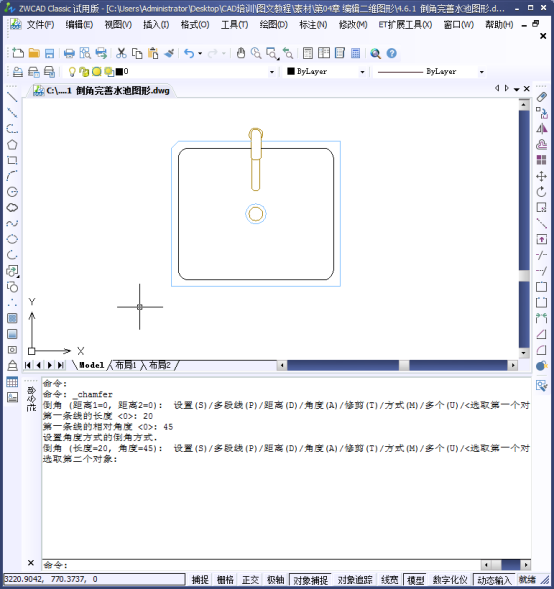Click the Save disk icon
Screen dimensions: 554x589
click(49, 53)
